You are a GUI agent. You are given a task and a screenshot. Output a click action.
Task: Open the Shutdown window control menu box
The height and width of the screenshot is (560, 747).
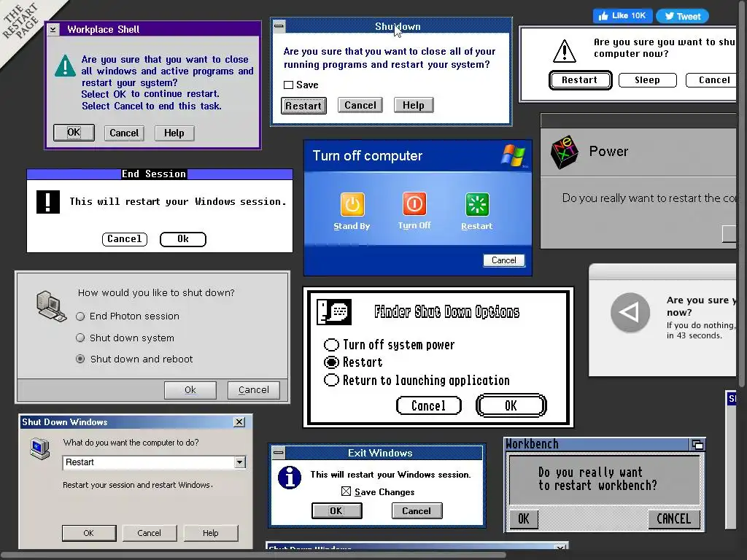(279, 26)
